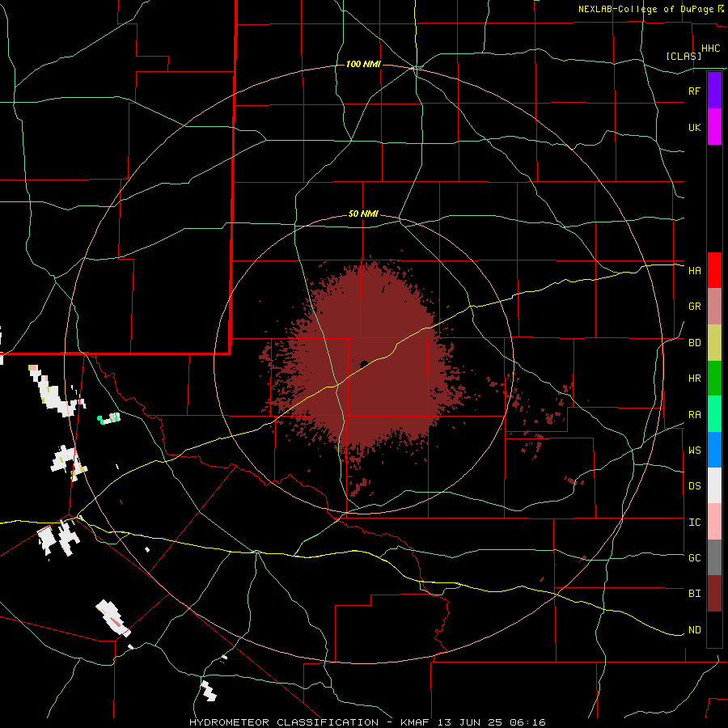Click the large brown biological echo area
The height and width of the screenshot is (728, 728).
[x=366, y=362]
